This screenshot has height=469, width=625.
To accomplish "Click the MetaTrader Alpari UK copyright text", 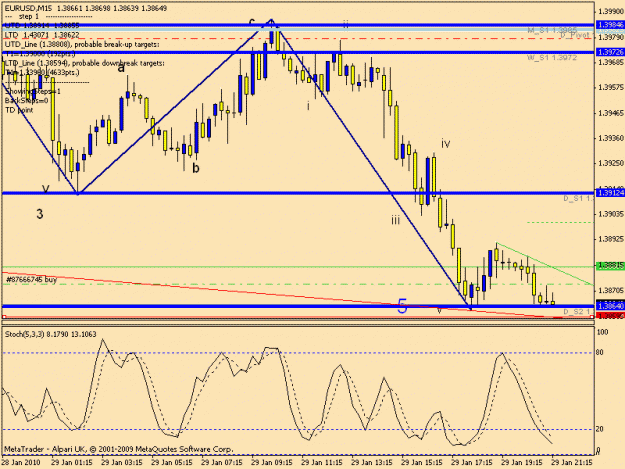I will point(118,449).
